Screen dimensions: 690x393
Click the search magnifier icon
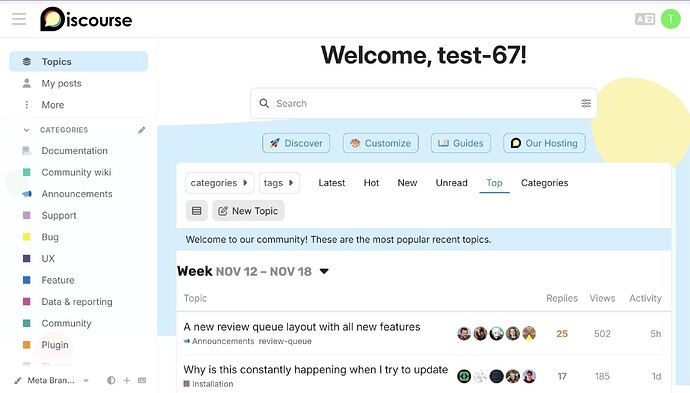click(264, 103)
